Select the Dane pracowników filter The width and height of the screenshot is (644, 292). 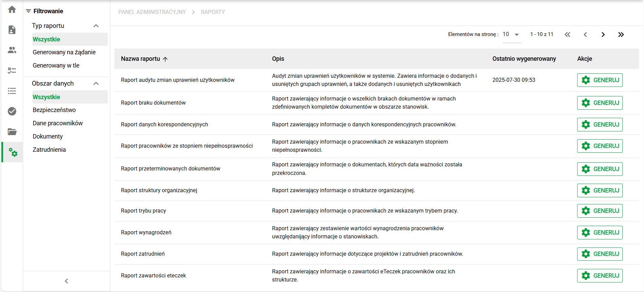pos(58,123)
